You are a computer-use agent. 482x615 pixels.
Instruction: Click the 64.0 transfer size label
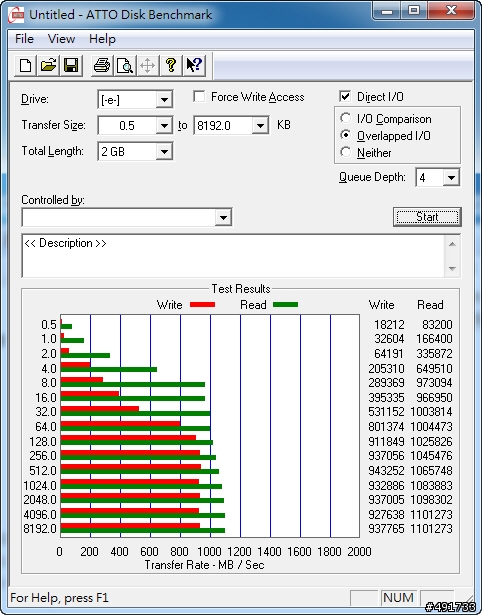click(x=46, y=426)
